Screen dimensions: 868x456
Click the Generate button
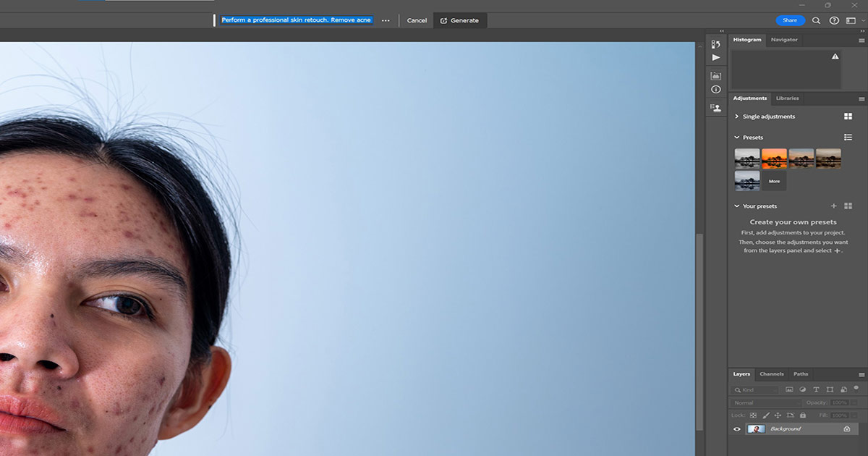pyautogui.click(x=460, y=20)
